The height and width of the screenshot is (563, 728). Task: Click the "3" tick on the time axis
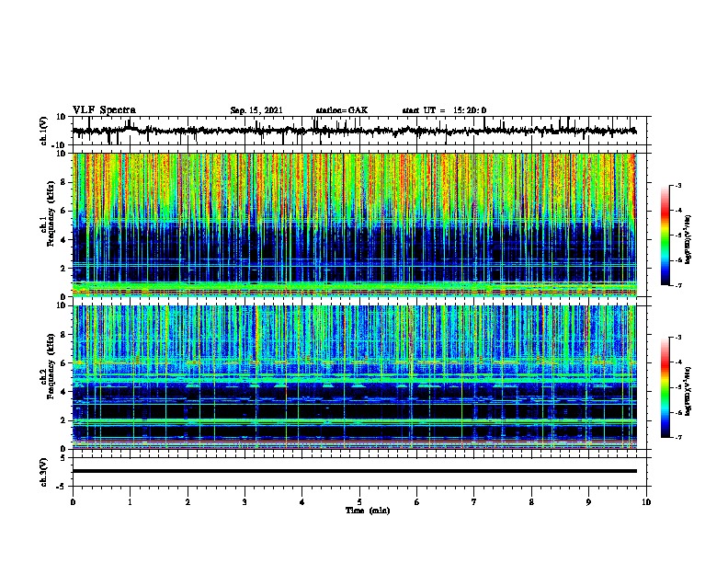coord(245,502)
